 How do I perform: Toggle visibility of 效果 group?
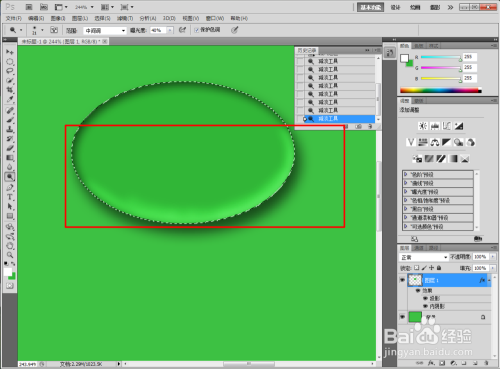pyautogui.click(x=418, y=291)
